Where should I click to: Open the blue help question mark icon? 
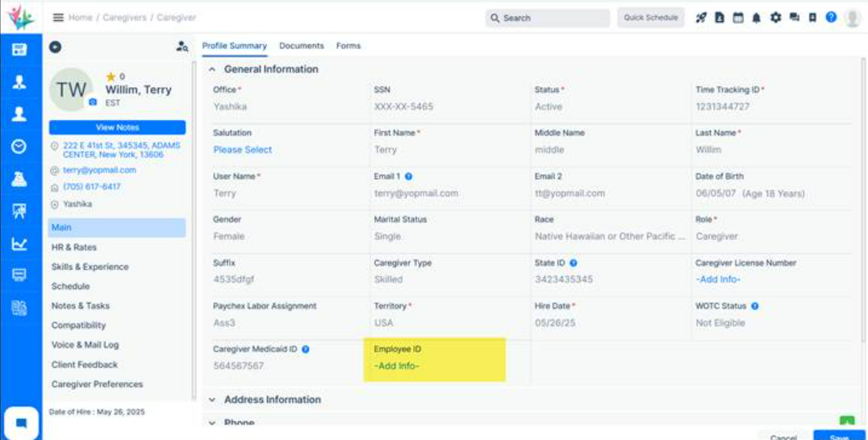pos(831,17)
